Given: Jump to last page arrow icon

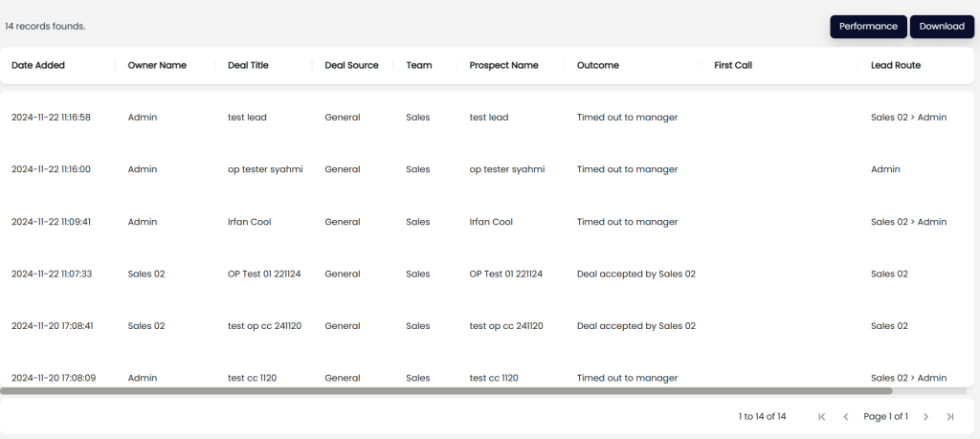Looking at the screenshot, I should [950, 417].
